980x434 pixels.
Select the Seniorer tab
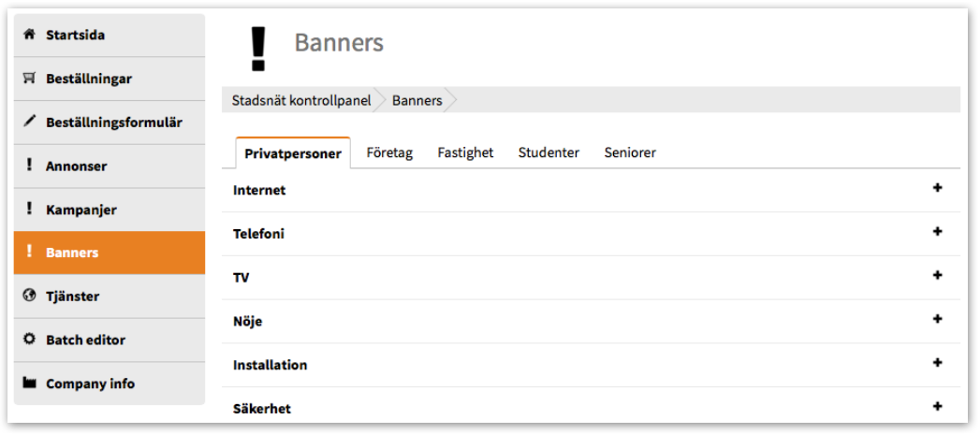coord(630,153)
